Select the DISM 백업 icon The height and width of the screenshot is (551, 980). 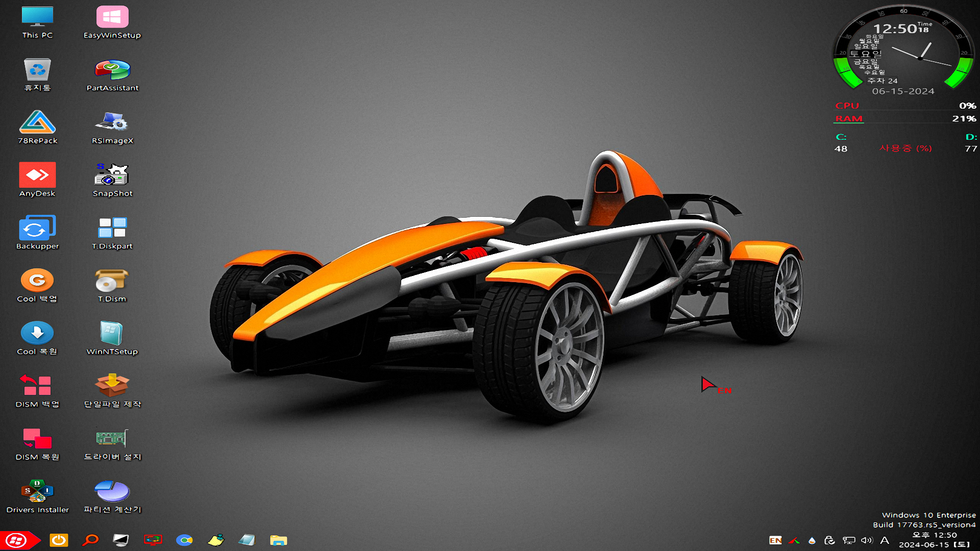coord(37,391)
